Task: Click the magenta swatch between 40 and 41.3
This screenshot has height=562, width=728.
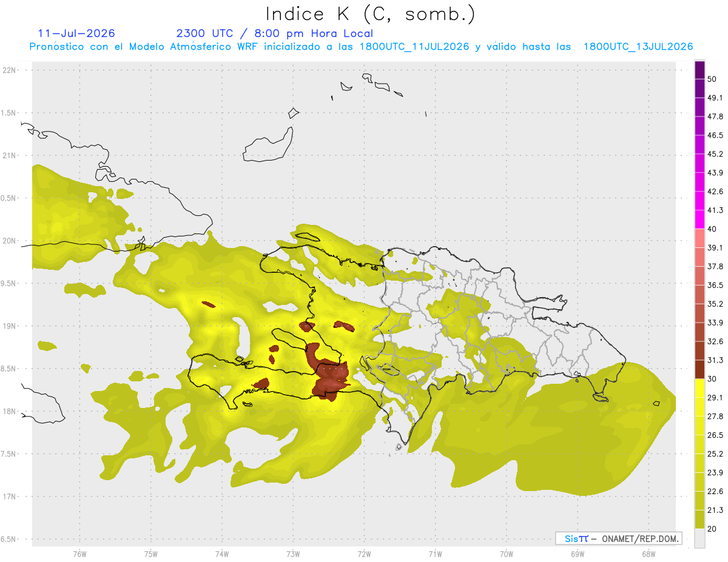Action: pos(699,219)
